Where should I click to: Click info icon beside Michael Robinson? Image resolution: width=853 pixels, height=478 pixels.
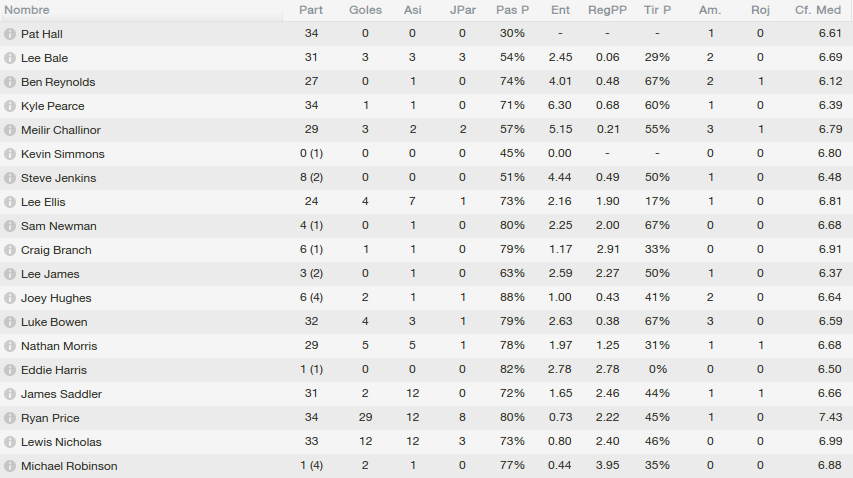[x=9, y=466]
